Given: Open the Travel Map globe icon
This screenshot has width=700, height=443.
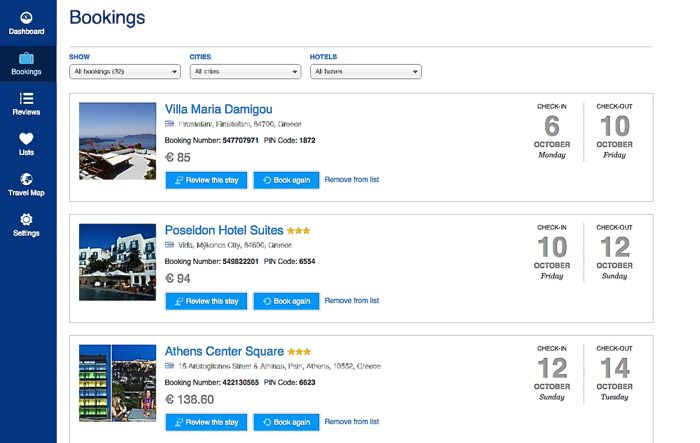Looking at the screenshot, I should 26,179.
